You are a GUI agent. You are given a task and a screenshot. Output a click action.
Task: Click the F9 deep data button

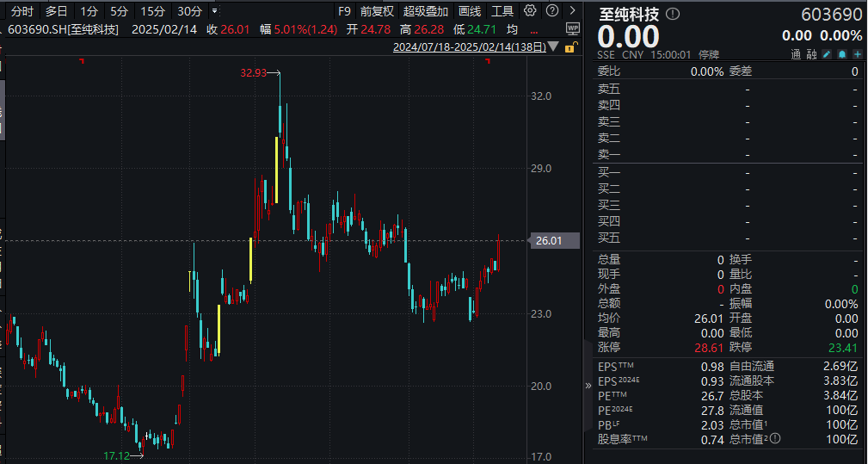pyautogui.click(x=344, y=11)
